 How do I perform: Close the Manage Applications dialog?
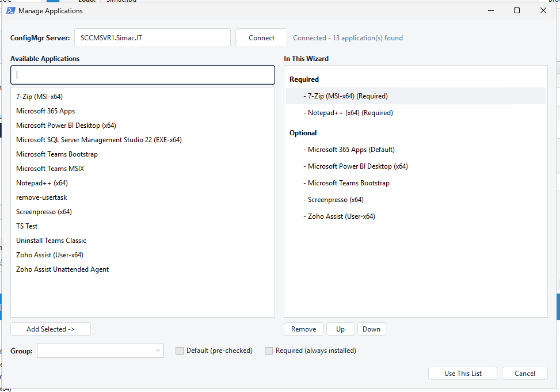click(x=543, y=11)
